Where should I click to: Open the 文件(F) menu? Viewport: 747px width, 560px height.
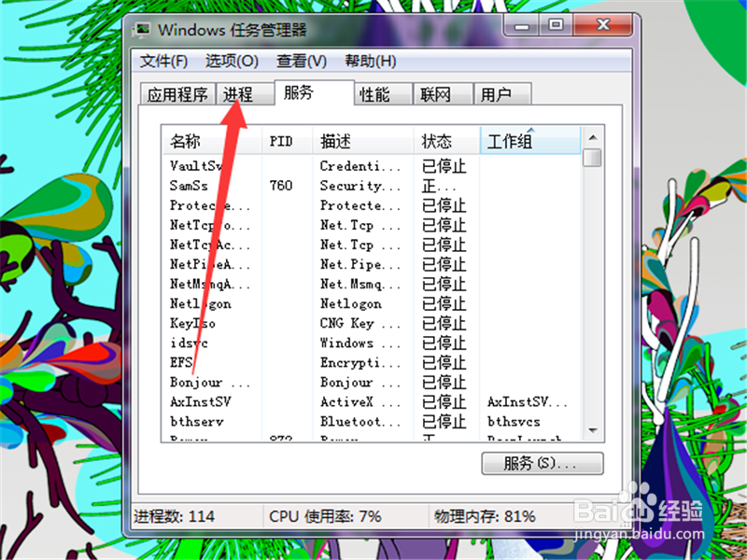pyautogui.click(x=164, y=61)
